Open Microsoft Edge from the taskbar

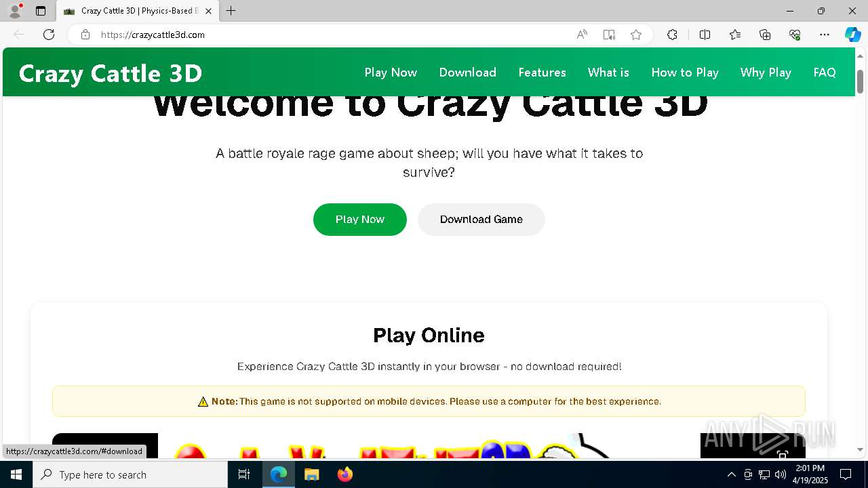click(279, 474)
